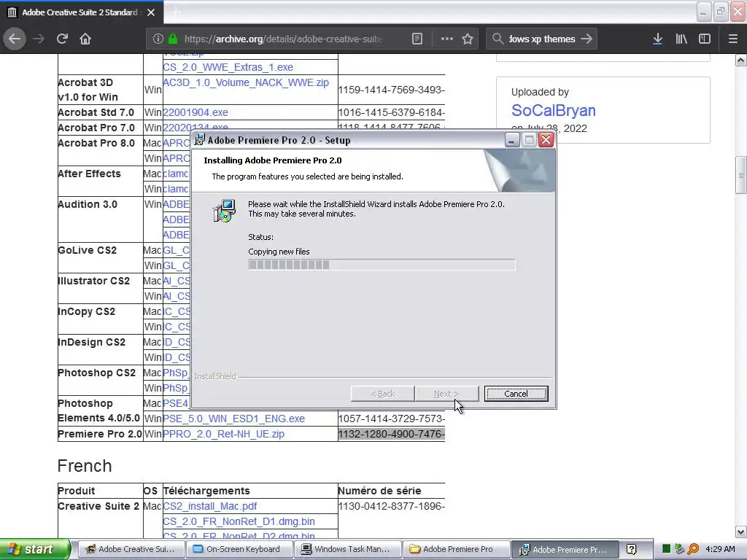This screenshot has height=560, width=747.
Task: Click serial number 1159-1414-7569-3493
Action: (x=391, y=90)
